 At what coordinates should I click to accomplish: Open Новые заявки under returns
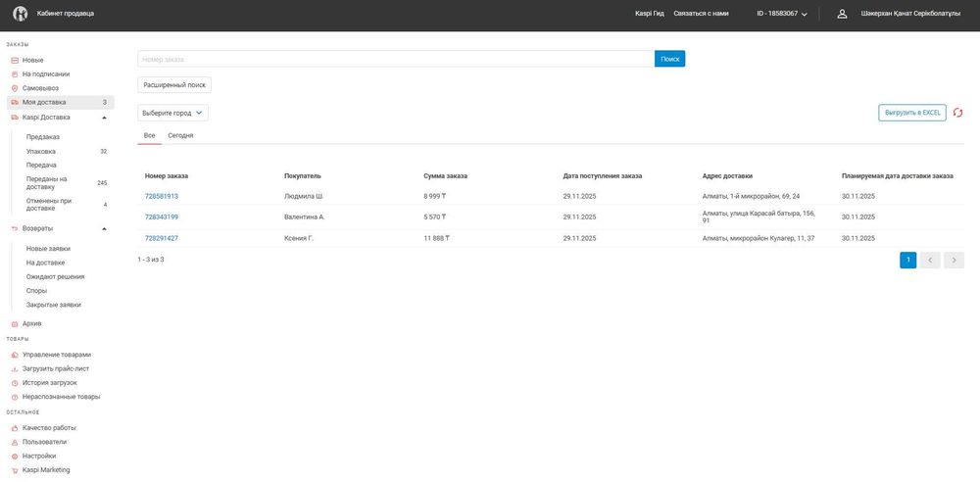(48, 248)
